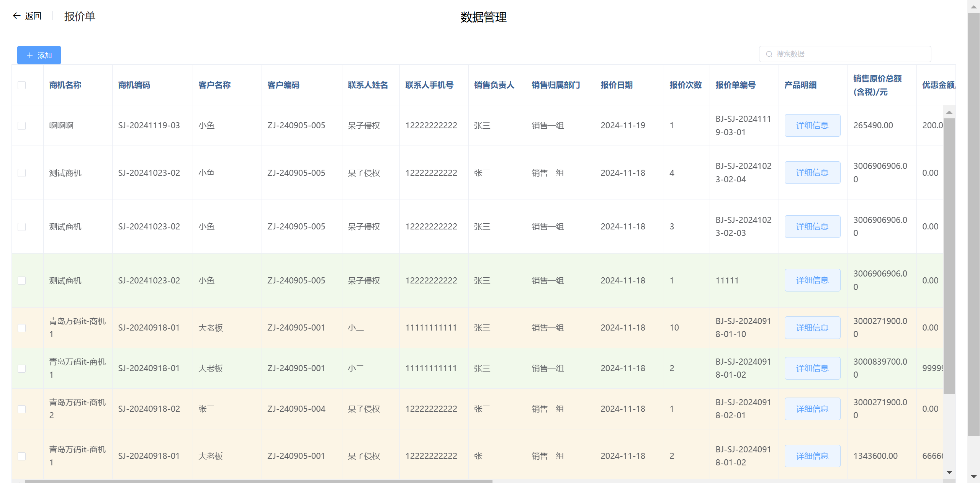
Task: Click table scroll-up arrow
Action: point(949,112)
